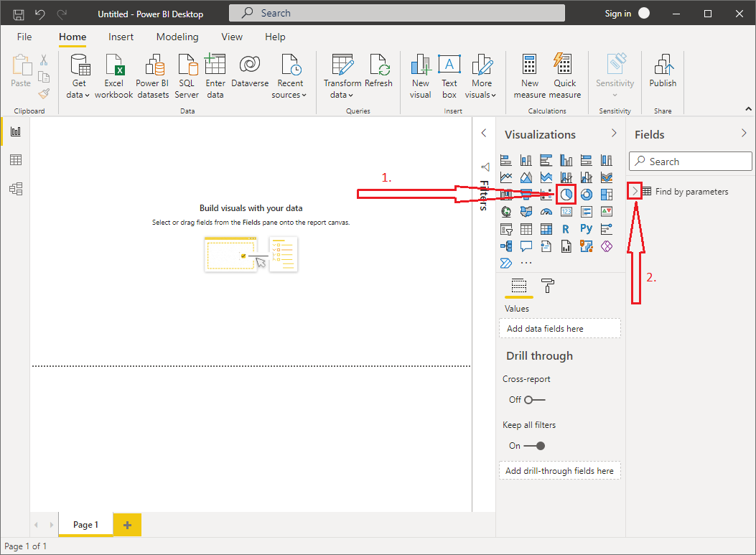Pick the Gauge visualization
The height and width of the screenshot is (555, 756).
pyautogui.click(x=546, y=212)
